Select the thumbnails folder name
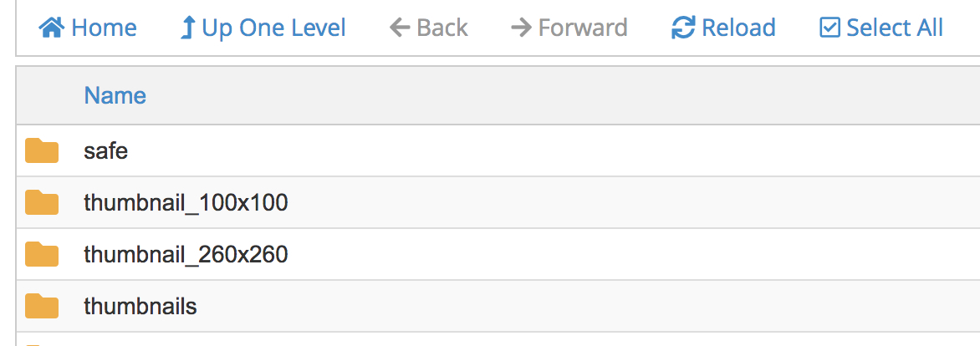980x346 pixels. point(140,306)
